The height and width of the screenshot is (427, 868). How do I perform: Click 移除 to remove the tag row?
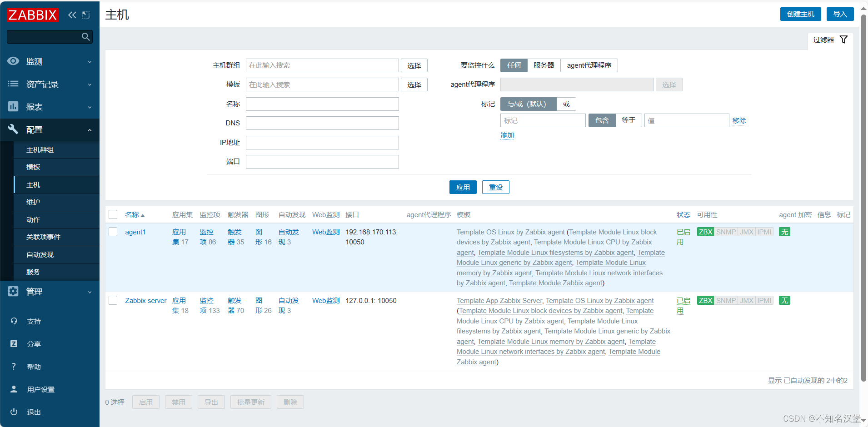click(739, 120)
